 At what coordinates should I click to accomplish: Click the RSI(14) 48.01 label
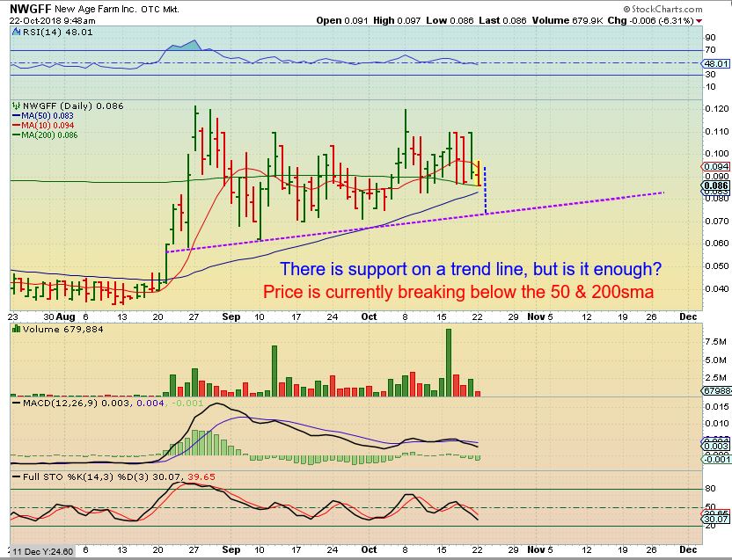[57, 33]
